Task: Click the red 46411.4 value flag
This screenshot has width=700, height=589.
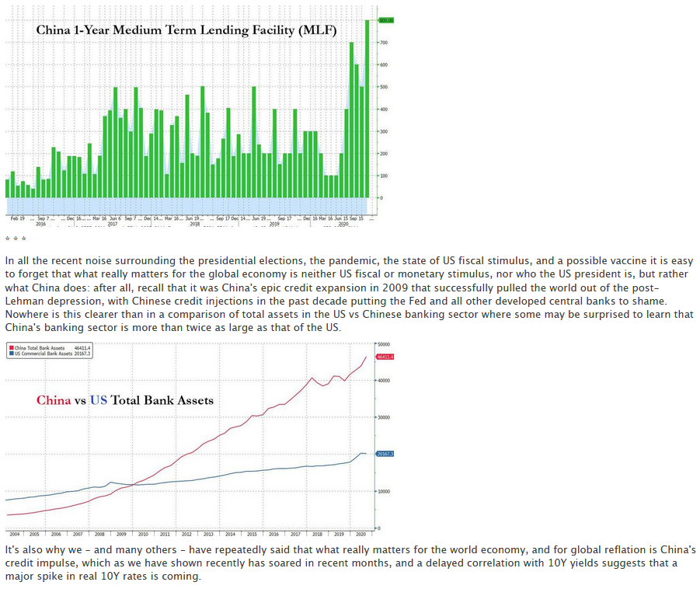Action: 385,357
